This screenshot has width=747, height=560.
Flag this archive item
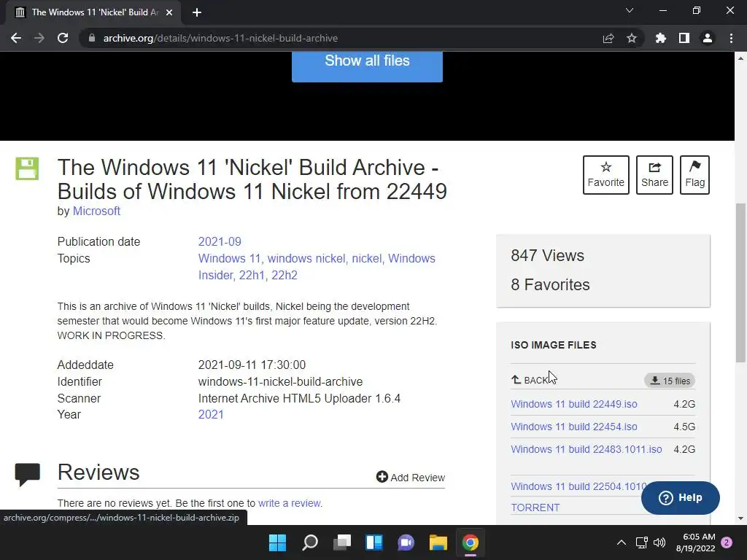[x=694, y=175]
